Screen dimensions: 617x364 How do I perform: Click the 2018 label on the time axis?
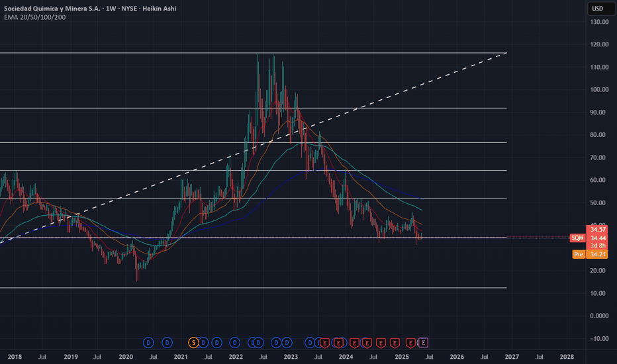click(x=15, y=357)
